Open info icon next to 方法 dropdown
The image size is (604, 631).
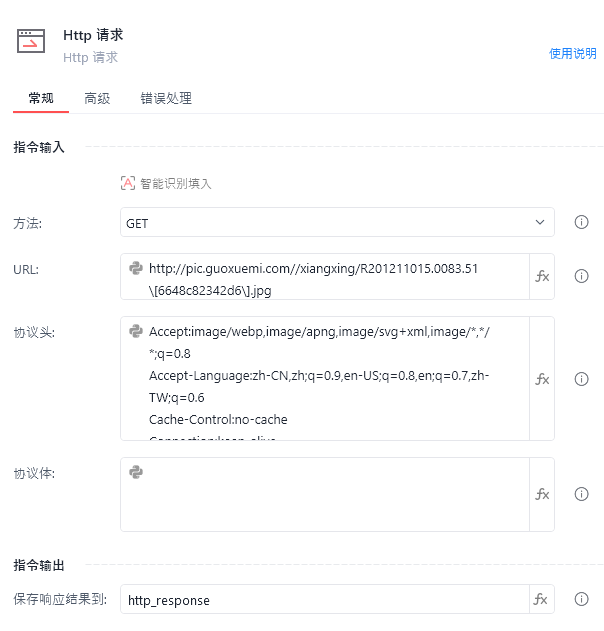(581, 222)
